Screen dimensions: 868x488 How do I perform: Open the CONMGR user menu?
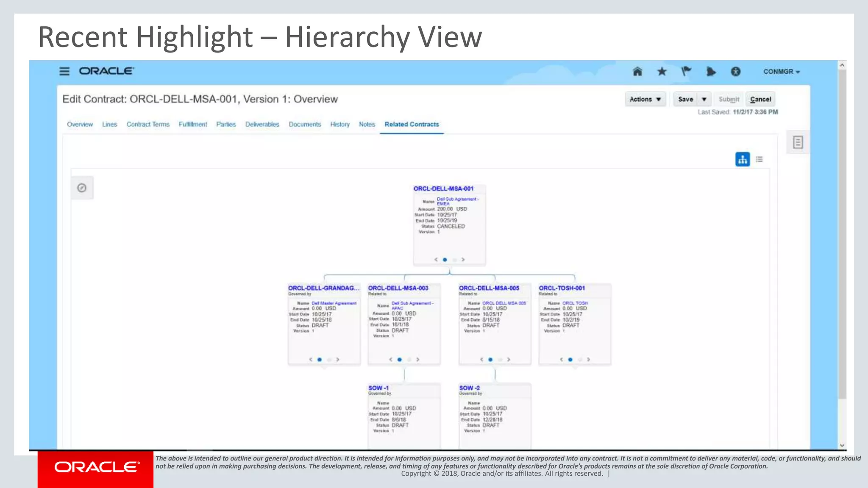(x=782, y=72)
